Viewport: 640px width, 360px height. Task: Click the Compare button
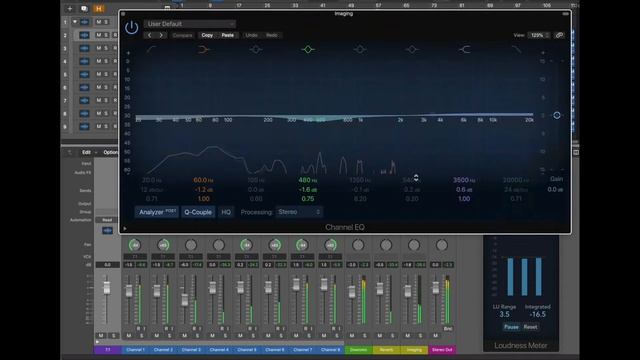(x=182, y=35)
